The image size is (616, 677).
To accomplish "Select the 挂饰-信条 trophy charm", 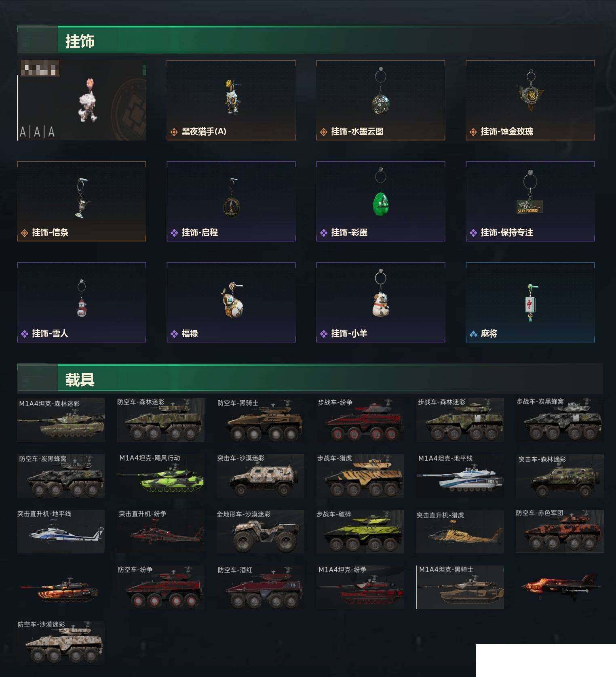I will tap(81, 201).
